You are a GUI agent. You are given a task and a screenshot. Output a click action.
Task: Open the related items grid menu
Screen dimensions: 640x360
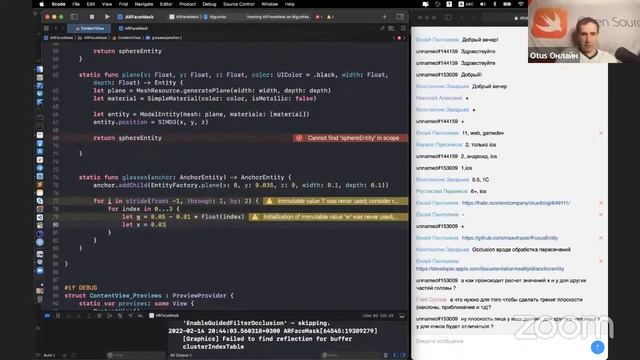(46, 28)
